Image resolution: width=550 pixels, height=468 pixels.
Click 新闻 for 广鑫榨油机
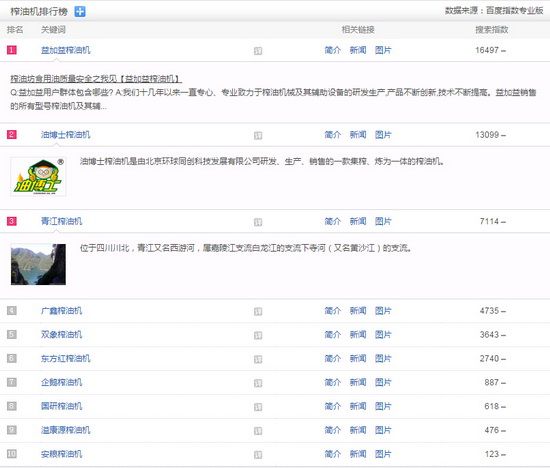click(x=358, y=311)
